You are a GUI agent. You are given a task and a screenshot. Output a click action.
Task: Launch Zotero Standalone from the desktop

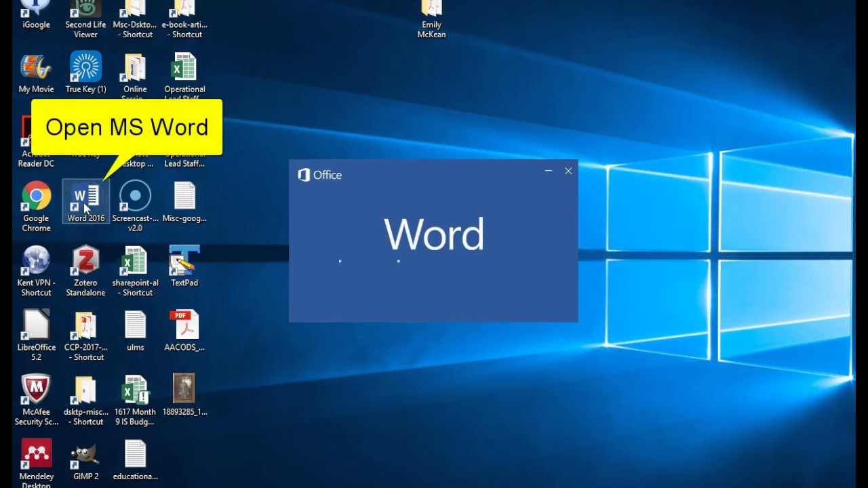pyautogui.click(x=85, y=271)
